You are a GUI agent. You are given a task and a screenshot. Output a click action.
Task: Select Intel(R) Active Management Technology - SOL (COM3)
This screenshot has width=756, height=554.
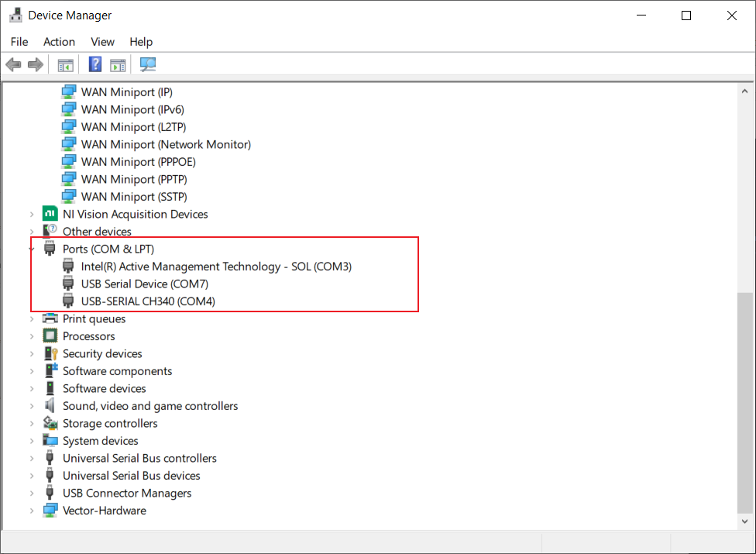216,266
